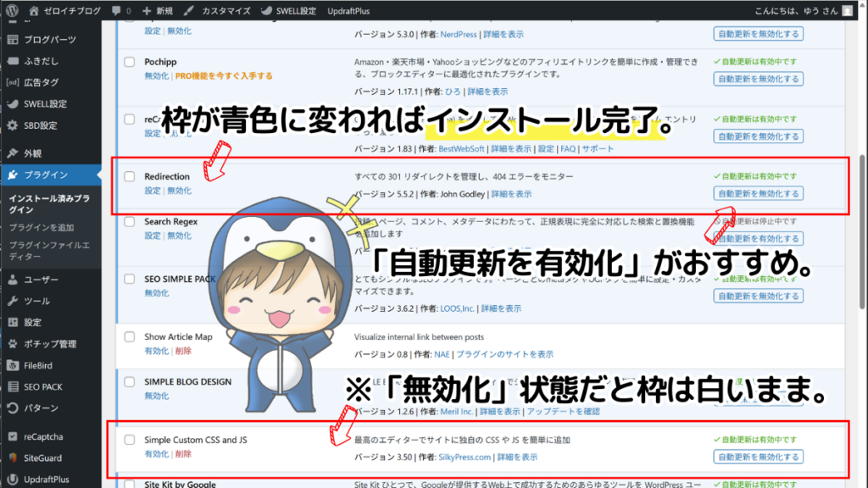Click the ふきだし sidebar icon
The height and width of the screenshot is (488, 868).
pos(13,61)
